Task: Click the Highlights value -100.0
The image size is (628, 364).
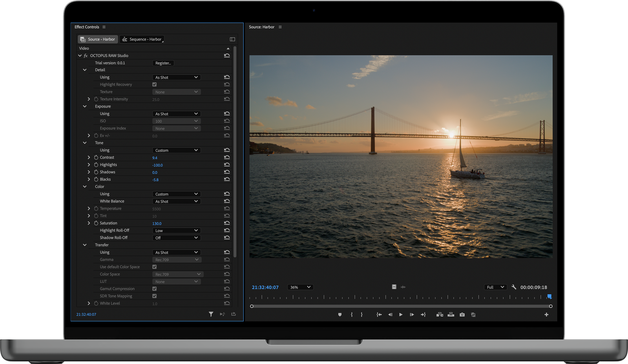Action: [x=157, y=165]
